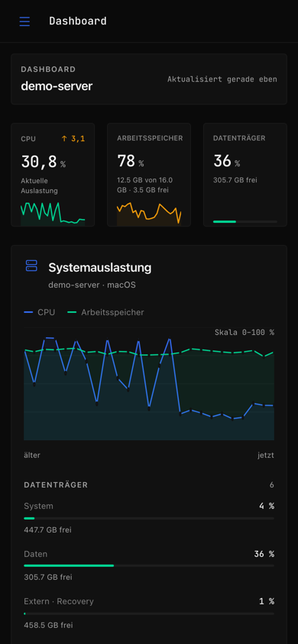Click the server icon beside Systemauslastung
Image resolution: width=298 pixels, height=644 pixels.
coord(31,266)
